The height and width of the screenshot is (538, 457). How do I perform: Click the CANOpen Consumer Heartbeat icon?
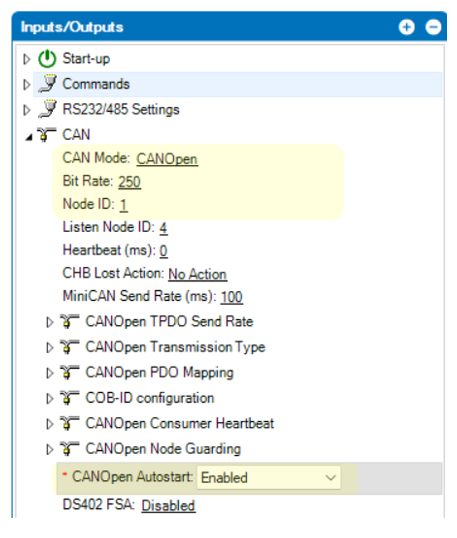click(69, 423)
